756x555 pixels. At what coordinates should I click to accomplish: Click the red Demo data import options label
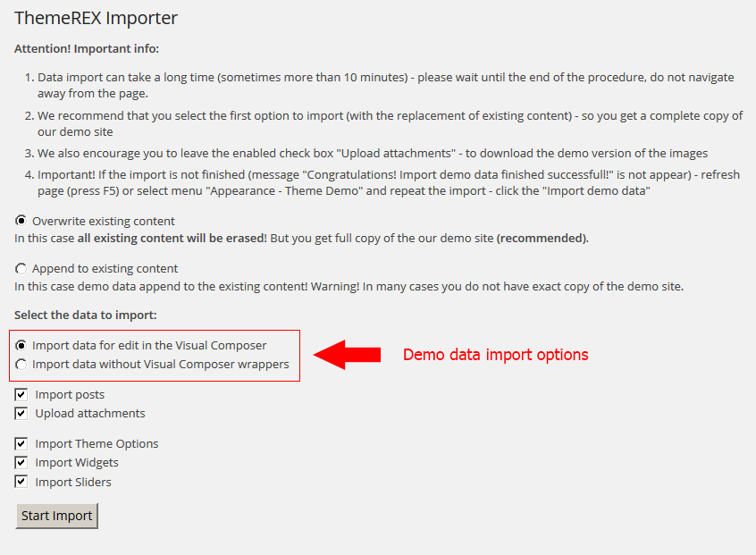point(495,355)
